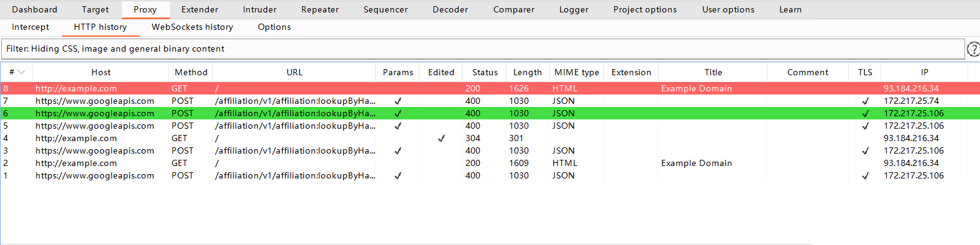980x245 pixels.
Task: Select request 4 host http://example.com
Action: coord(76,138)
